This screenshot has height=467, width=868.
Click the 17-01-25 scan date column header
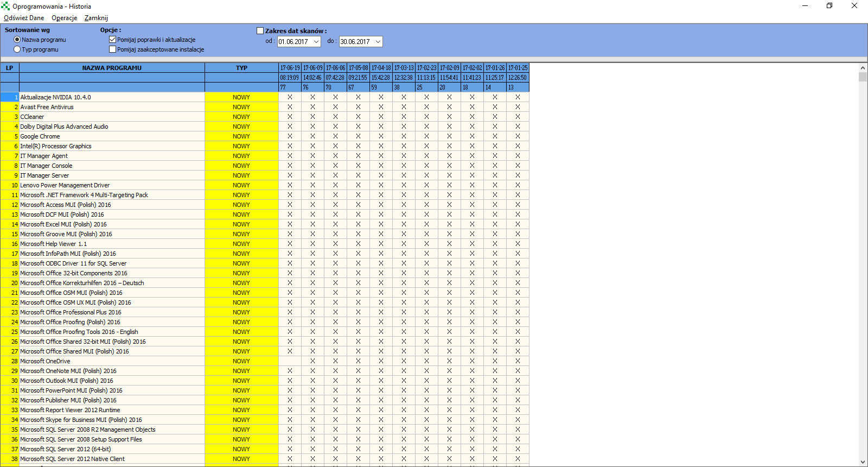(x=518, y=68)
